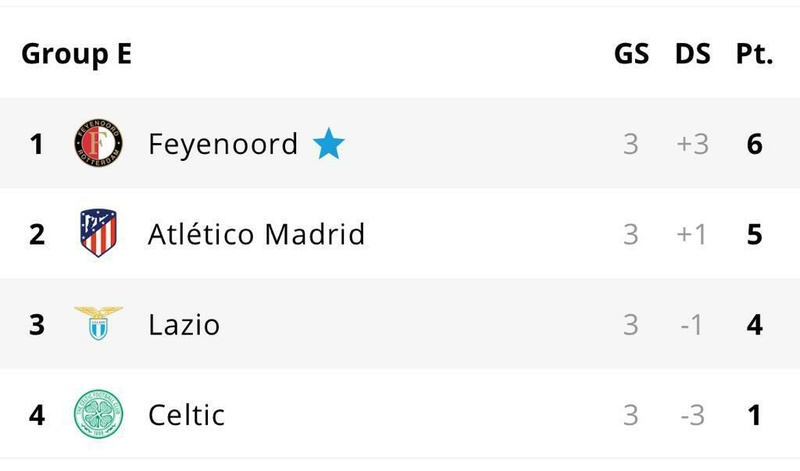Viewport: 800px width, 471px height.
Task: Click Atlético Madrid's 5 points value
Action: (x=754, y=234)
